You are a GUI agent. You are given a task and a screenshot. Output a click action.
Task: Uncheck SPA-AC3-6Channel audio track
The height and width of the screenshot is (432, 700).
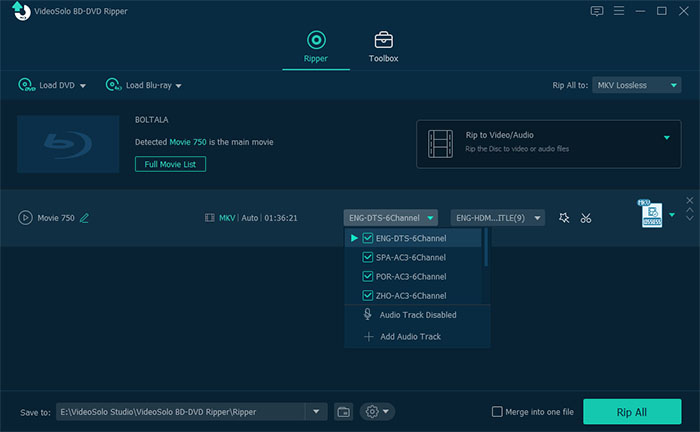(x=367, y=258)
